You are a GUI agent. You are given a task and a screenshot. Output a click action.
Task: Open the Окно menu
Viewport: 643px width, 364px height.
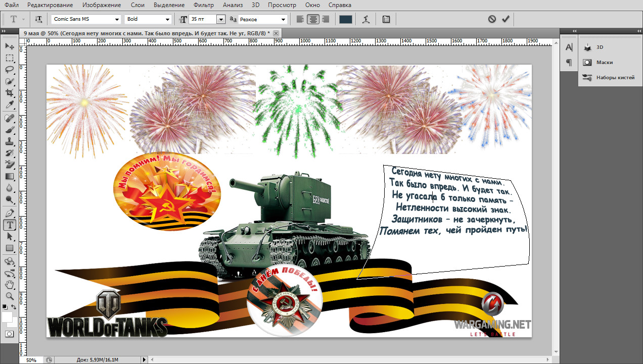coord(313,5)
